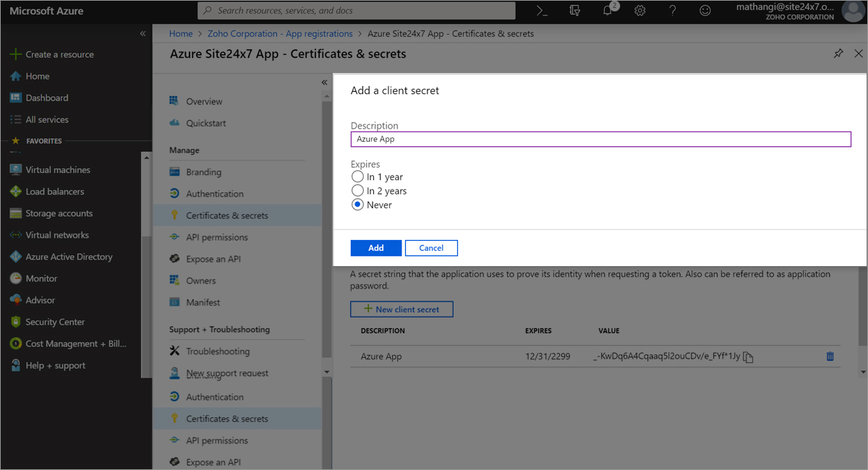Image resolution: width=868 pixels, height=470 pixels.
Task: Click the DESCRIPTION column header
Action: click(383, 330)
